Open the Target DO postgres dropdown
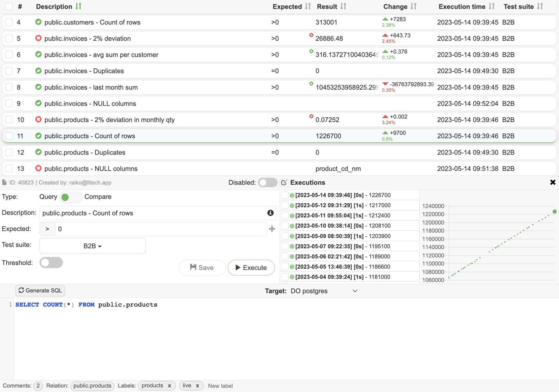Screen dimensions: 559x392 [x=324, y=291]
